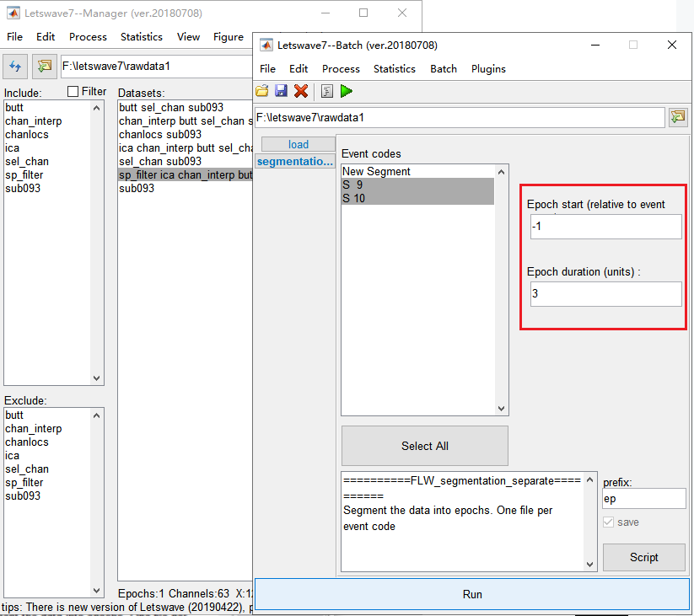Select event code S 10
Screen dimensions: 694x616
tap(417, 198)
